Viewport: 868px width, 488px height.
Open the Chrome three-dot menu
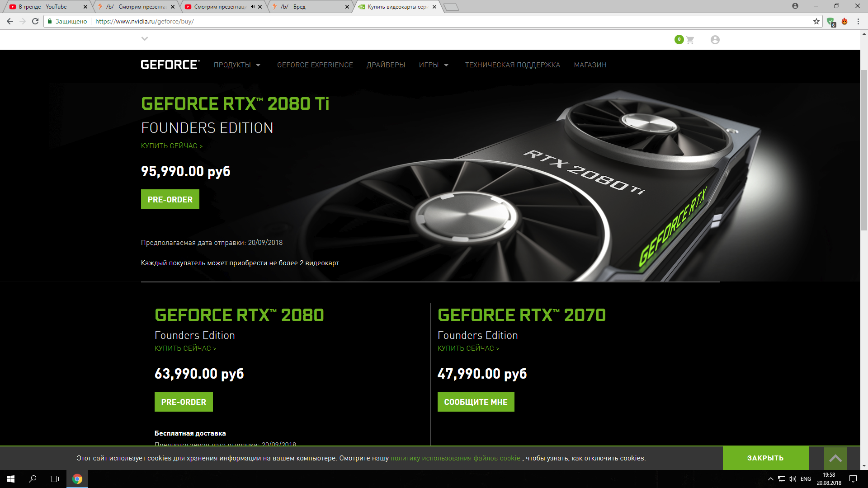tap(858, 21)
